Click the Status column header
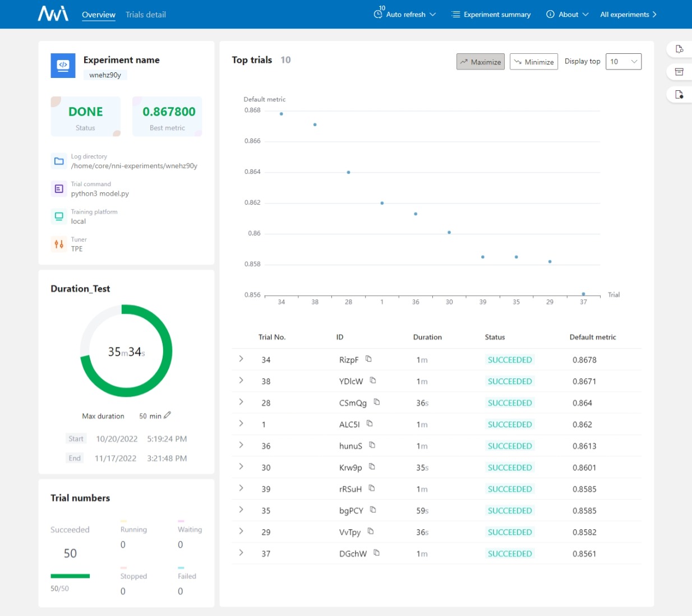 tap(495, 337)
